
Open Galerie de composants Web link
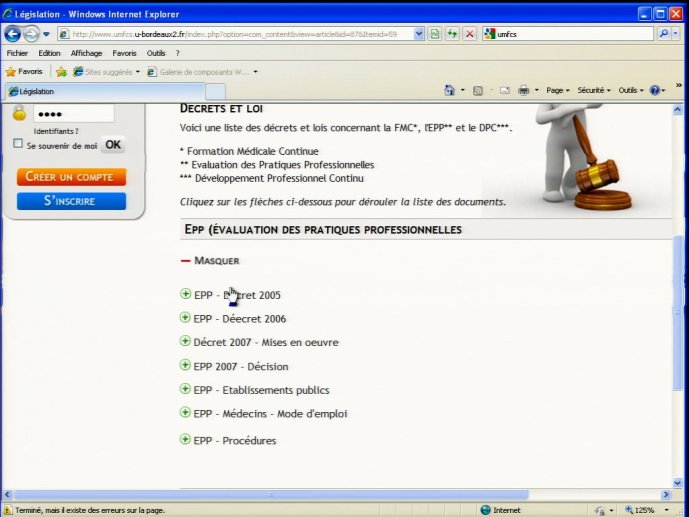[202, 72]
